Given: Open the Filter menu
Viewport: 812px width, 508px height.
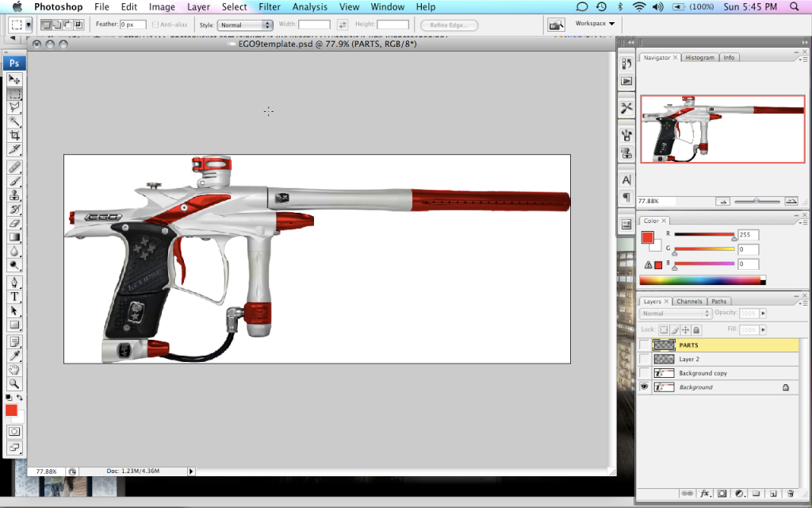Looking at the screenshot, I should 270,6.
